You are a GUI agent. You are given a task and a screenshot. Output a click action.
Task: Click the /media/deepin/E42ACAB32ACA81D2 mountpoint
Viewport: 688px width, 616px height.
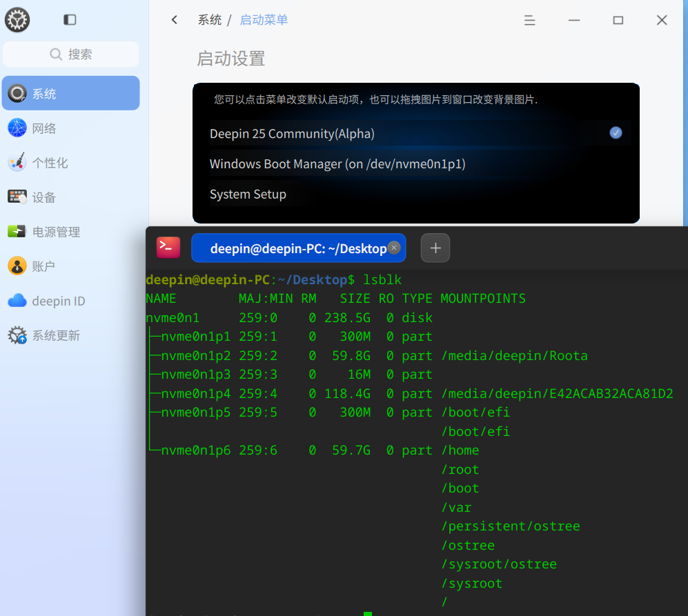(x=558, y=394)
